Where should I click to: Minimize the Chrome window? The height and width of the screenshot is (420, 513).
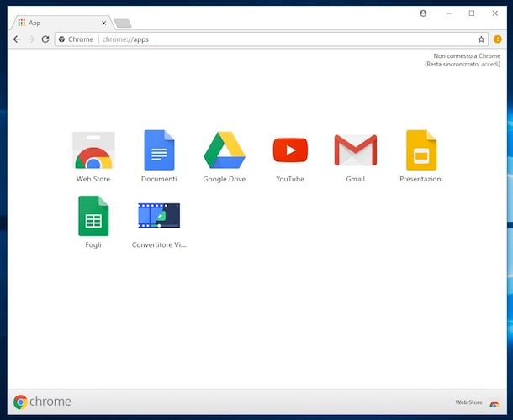(x=448, y=13)
